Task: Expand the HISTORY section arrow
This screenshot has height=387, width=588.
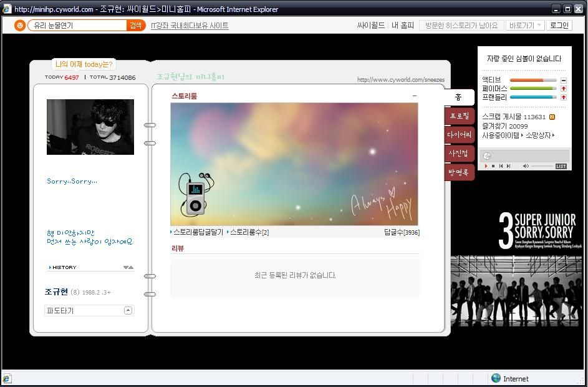Action: point(50,267)
